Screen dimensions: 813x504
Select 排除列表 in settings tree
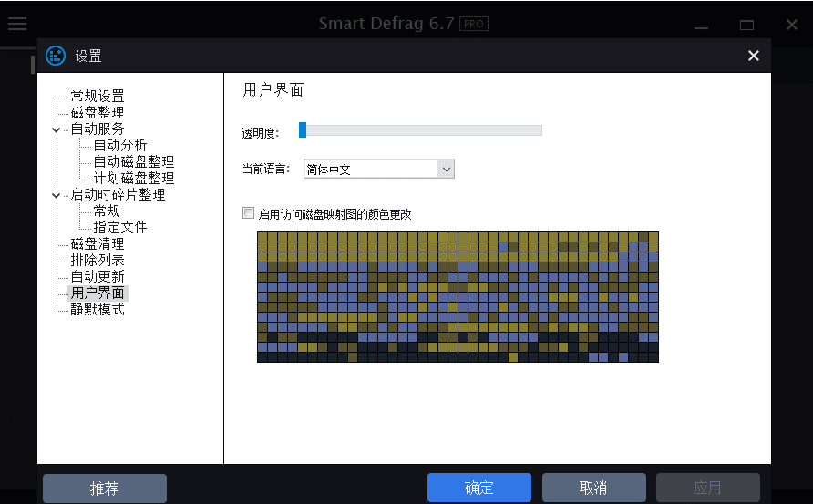pos(98,261)
